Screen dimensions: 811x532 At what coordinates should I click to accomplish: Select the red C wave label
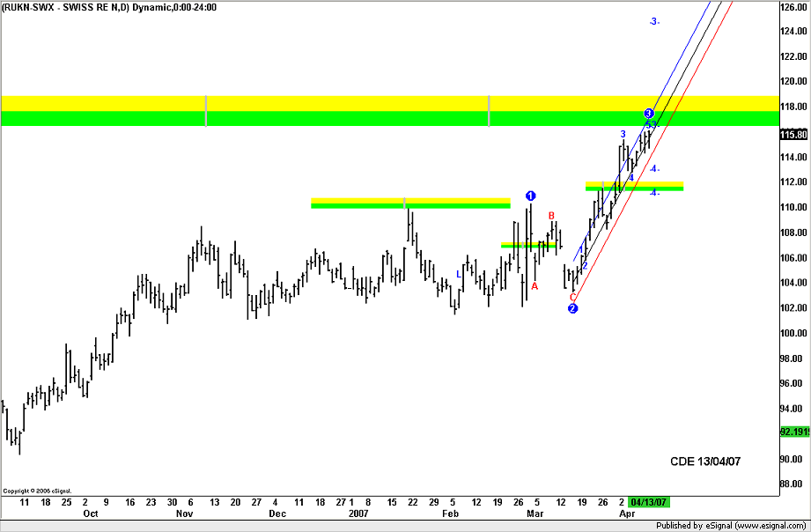coord(572,297)
